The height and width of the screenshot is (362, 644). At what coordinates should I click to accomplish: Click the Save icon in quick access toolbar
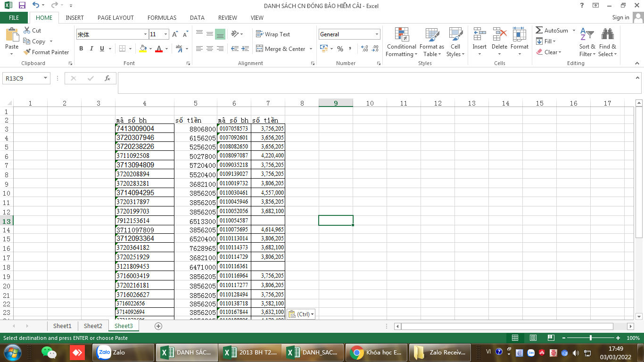tap(22, 6)
